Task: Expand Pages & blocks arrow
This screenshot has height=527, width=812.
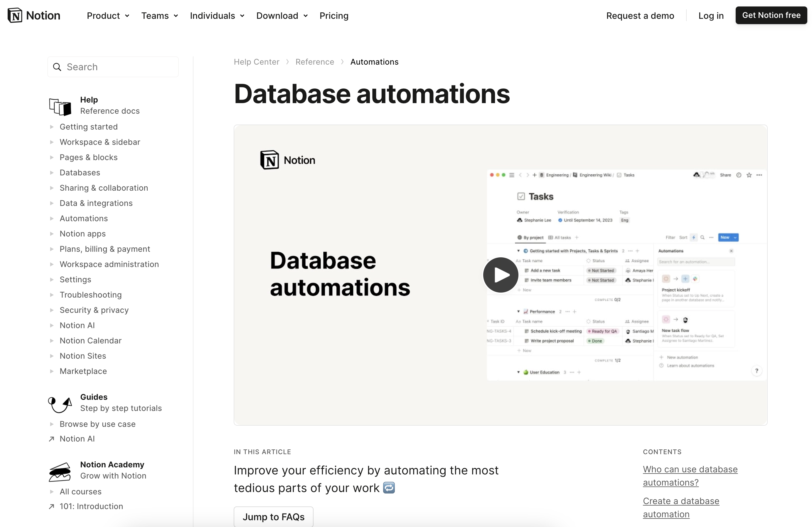Action: 52,157
